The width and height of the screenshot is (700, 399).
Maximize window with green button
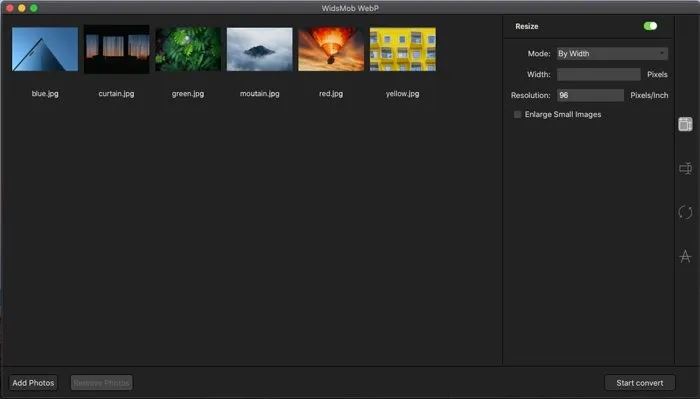point(33,8)
